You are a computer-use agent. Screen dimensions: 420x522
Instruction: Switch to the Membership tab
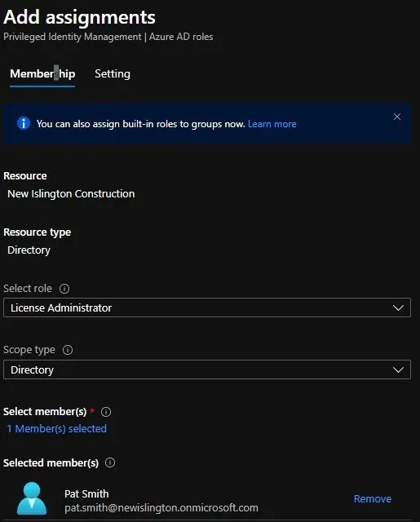(x=42, y=73)
